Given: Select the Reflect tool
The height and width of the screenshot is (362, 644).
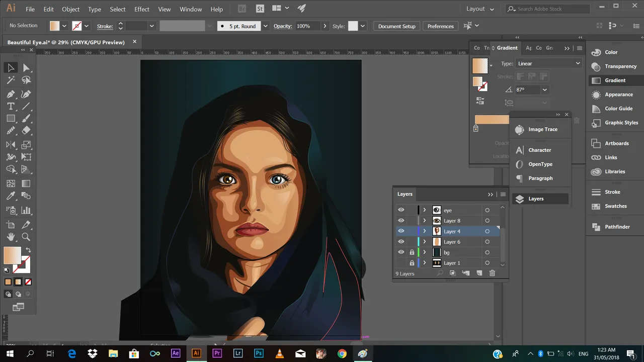Looking at the screenshot, I should click(11, 145).
